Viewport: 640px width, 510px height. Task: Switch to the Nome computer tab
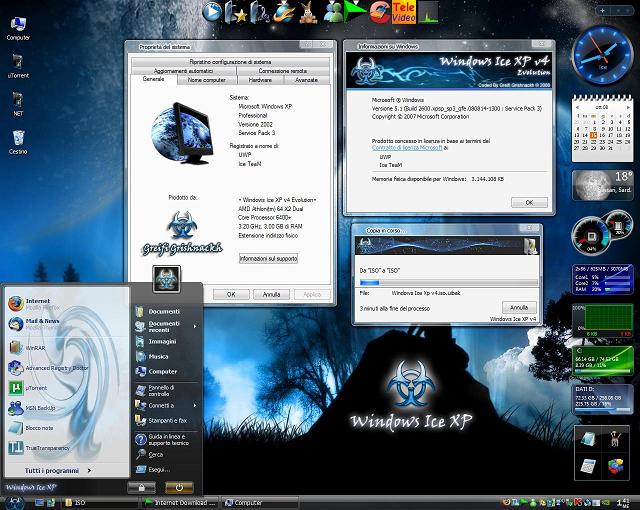tap(207, 79)
